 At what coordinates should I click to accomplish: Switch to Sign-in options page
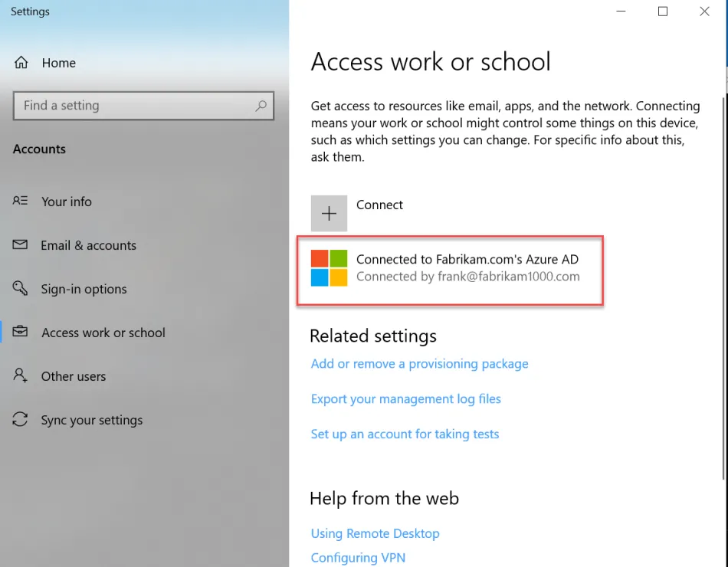click(84, 289)
